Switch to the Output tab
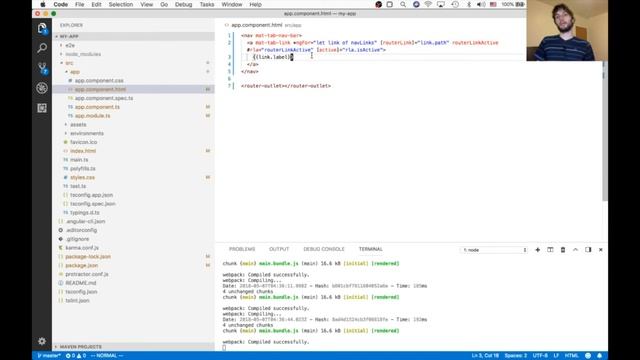 (x=279, y=249)
